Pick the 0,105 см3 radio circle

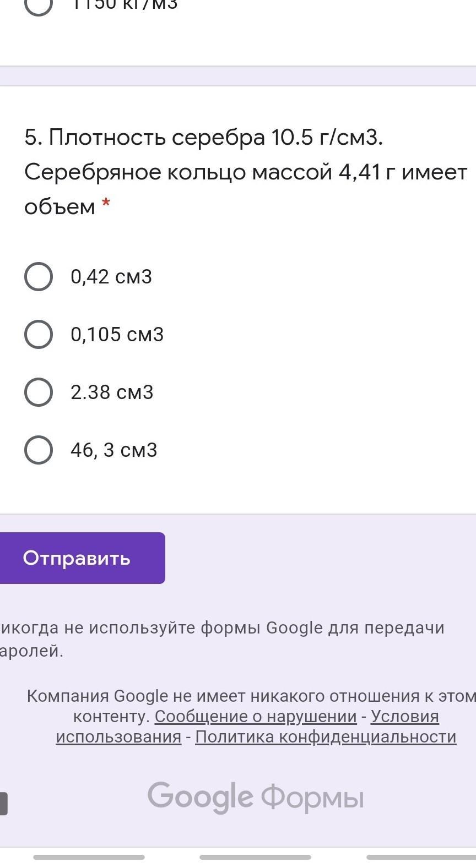(x=39, y=334)
